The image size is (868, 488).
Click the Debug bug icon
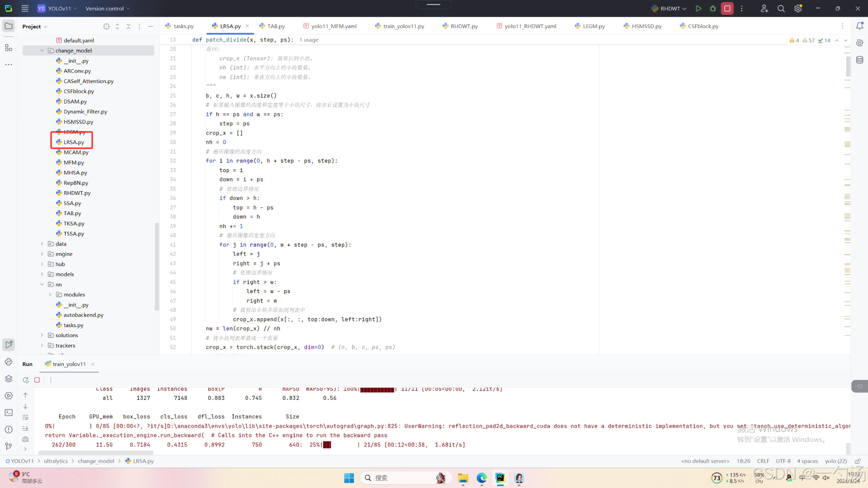tap(713, 9)
